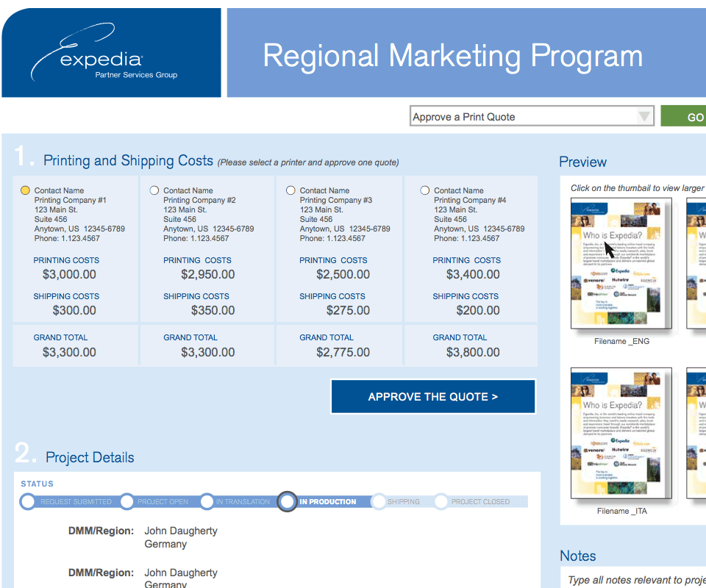Open the Filename _ENG preview thumbnail
Screen dimensions: 706x588
(x=621, y=264)
